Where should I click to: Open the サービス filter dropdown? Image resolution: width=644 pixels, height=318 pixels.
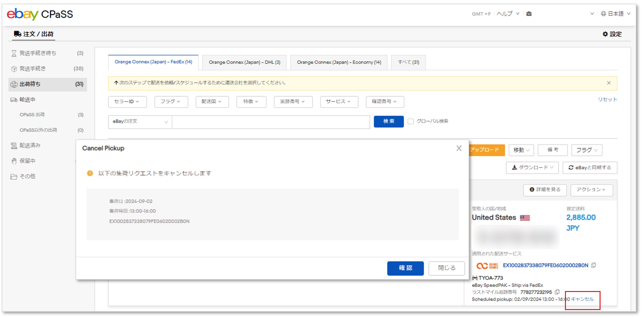click(339, 102)
